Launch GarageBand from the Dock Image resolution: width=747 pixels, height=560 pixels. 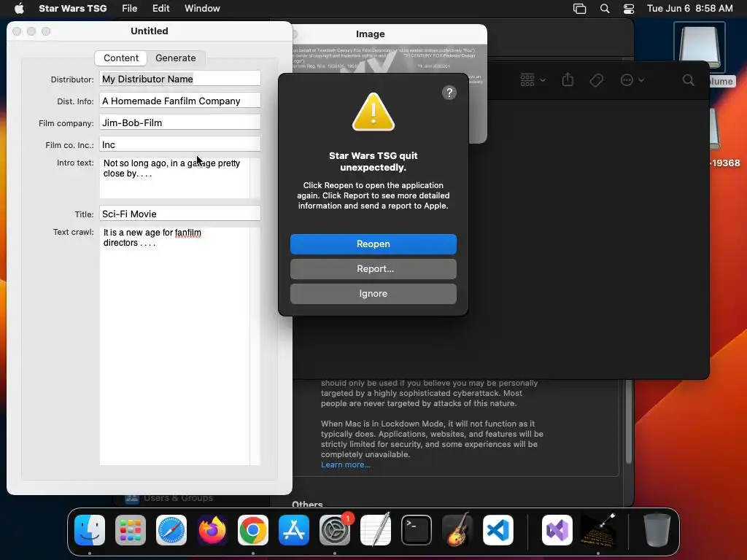[457, 530]
